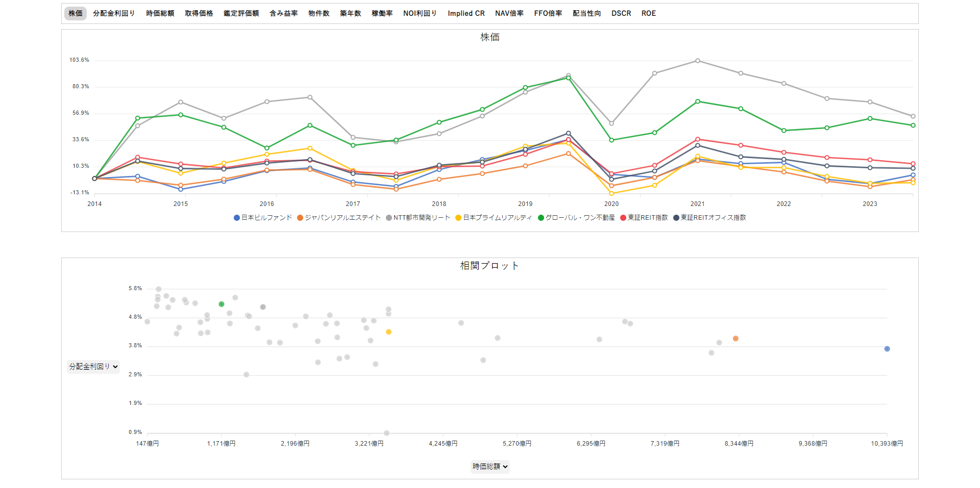This screenshot has width=980, height=488.
Task: Open the 鑑定評価額 tab
Action: pyautogui.click(x=241, y=13)
